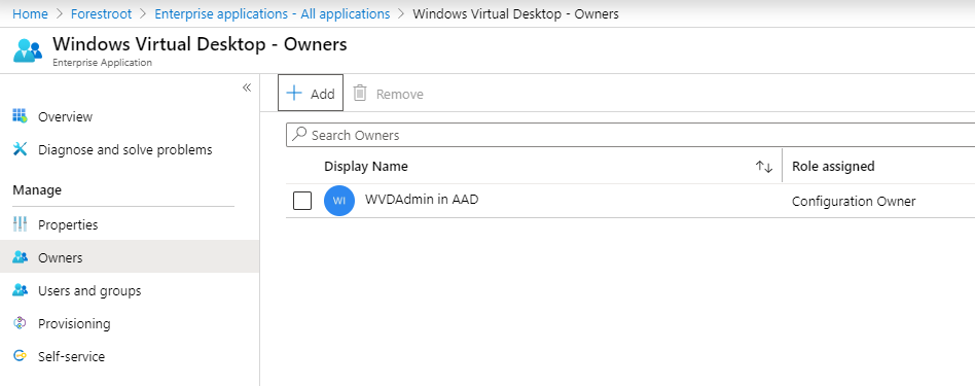Click the Owners people icon in sidebar

[x=20, y=257]
